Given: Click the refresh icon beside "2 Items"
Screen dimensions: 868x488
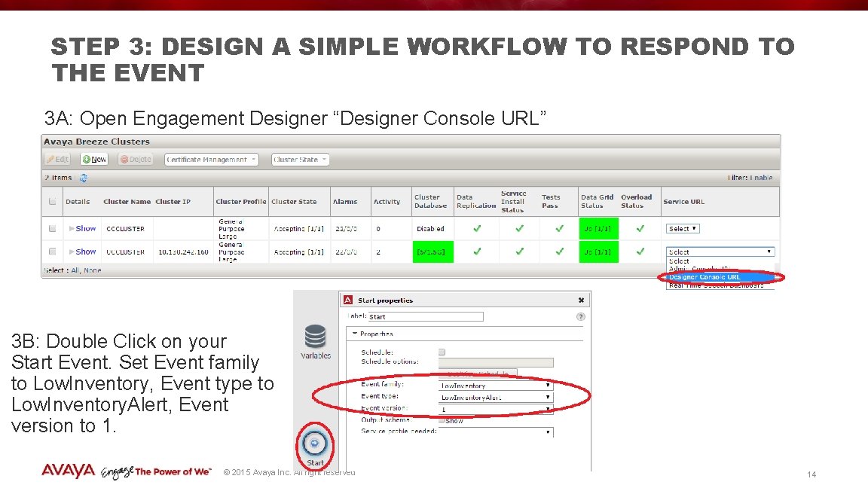Looking at the screenshot, I should coord(84,178).
